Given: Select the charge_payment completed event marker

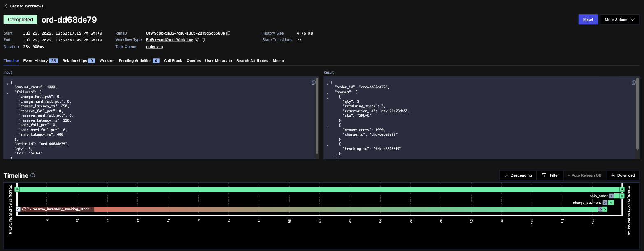Looking at the screenshot, I should click(x=611, y=203).
